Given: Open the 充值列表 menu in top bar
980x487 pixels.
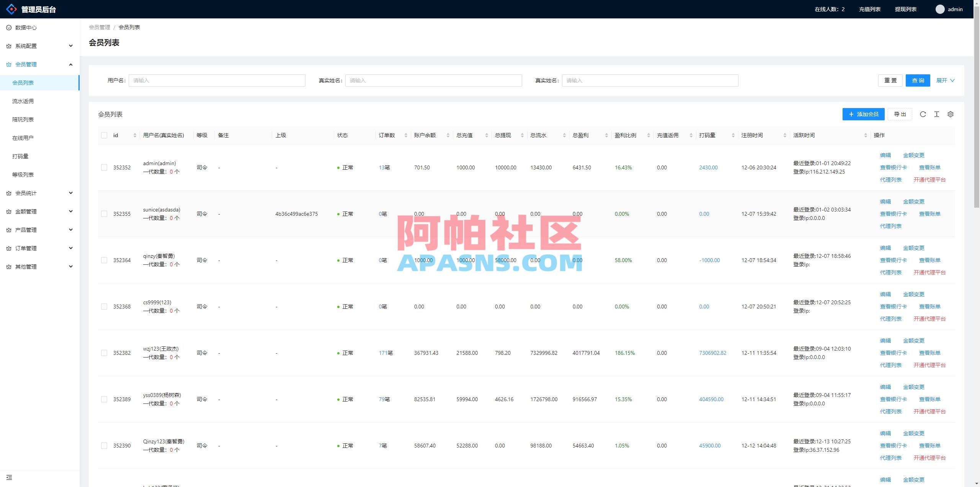Looking at the screenshot, I should (869, 9).
